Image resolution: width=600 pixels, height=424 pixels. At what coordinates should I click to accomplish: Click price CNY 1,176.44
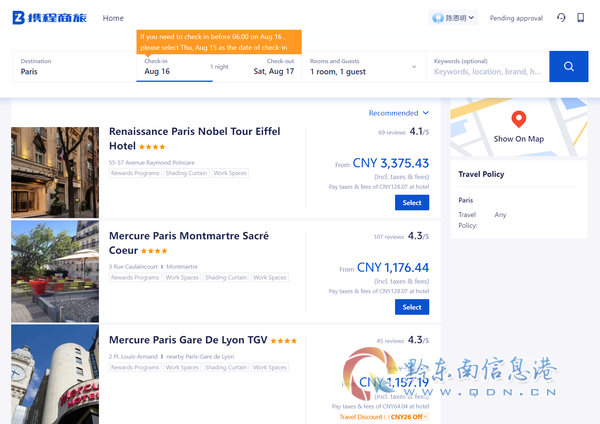(393, 267)
